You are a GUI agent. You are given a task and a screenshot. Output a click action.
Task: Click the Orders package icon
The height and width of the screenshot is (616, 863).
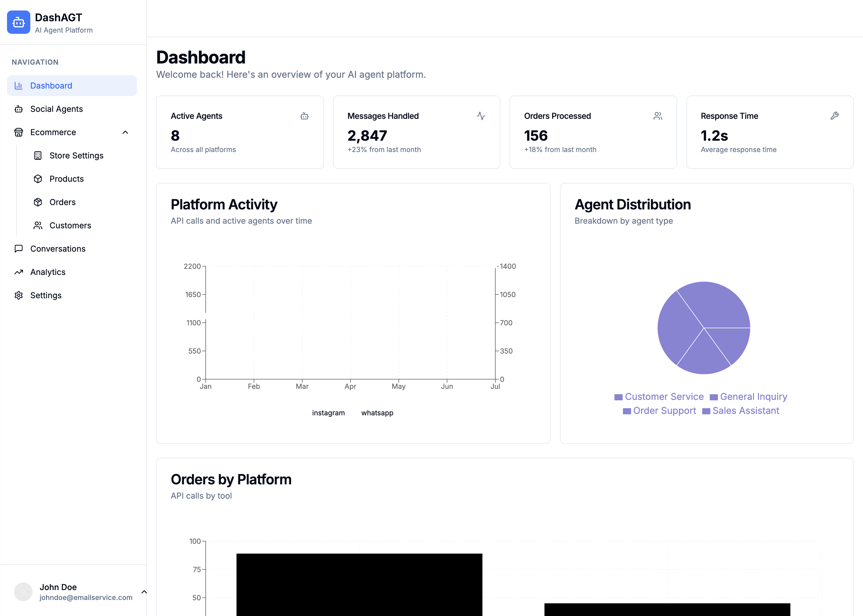[x=38, y=202]
